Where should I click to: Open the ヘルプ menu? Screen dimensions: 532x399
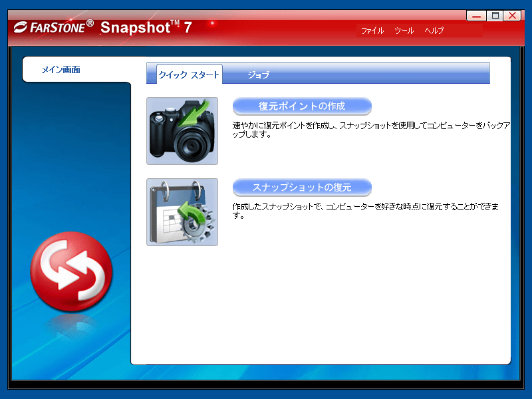click(434, 31)
